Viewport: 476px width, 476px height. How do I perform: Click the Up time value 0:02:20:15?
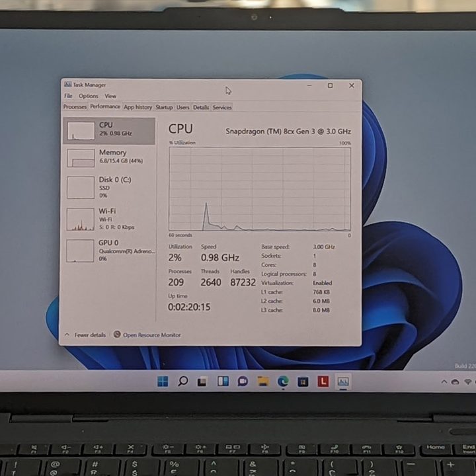click(189, 307)
